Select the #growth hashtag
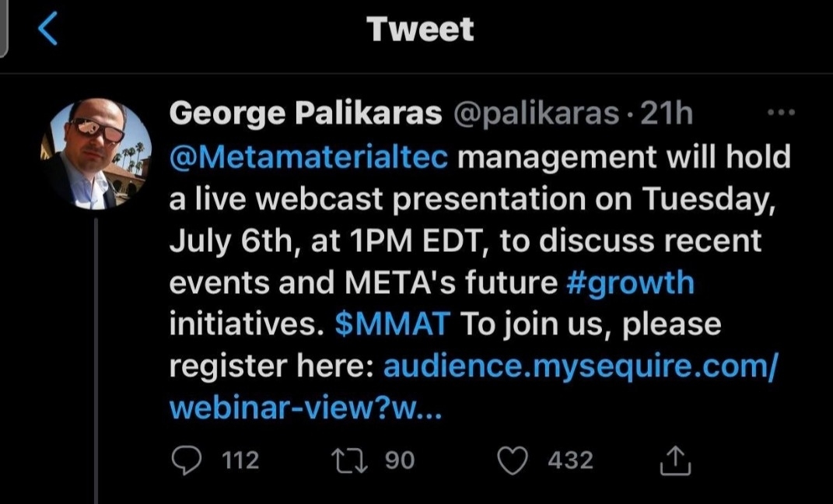Image resolution: width=833 pixels, height=504 pixels. coord(629,282)
